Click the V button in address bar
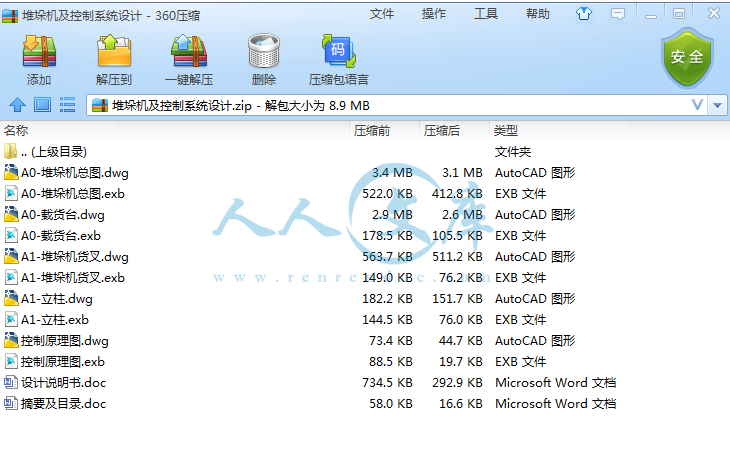730x469 pixels. (x=697, y=105)
